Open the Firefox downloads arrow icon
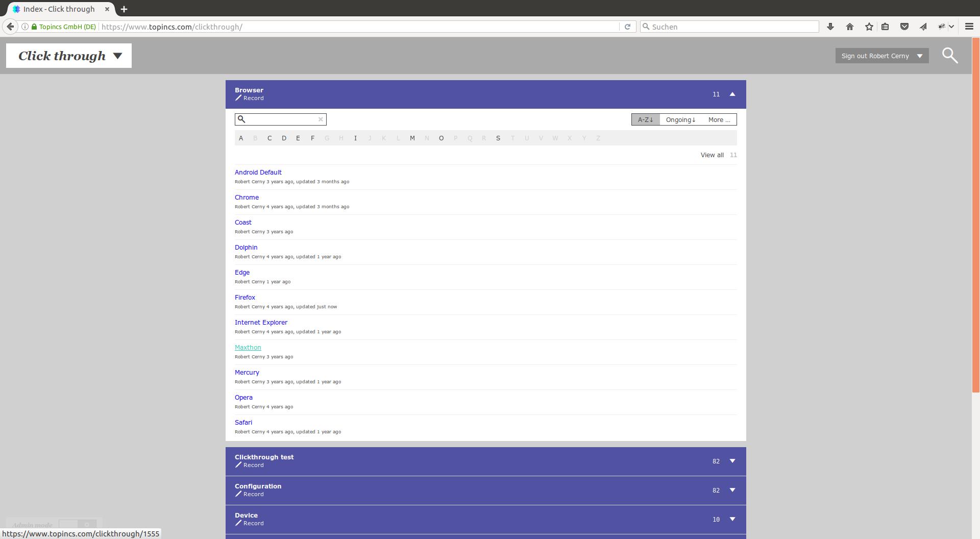Viewport: 980px width, 539px height. pos(830,27)
